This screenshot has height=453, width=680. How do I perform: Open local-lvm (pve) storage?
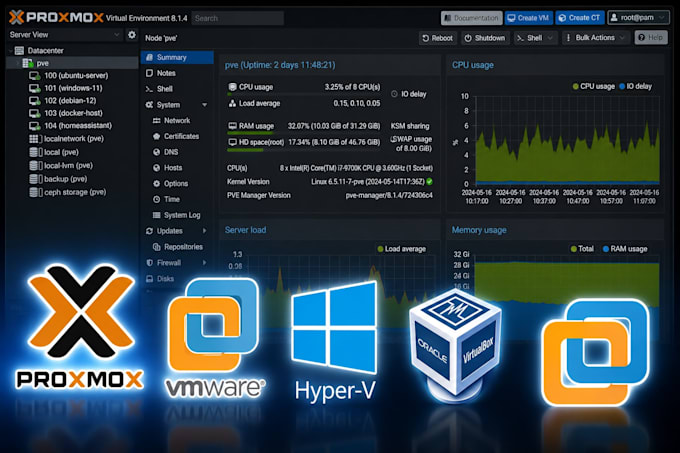[61, 166]
